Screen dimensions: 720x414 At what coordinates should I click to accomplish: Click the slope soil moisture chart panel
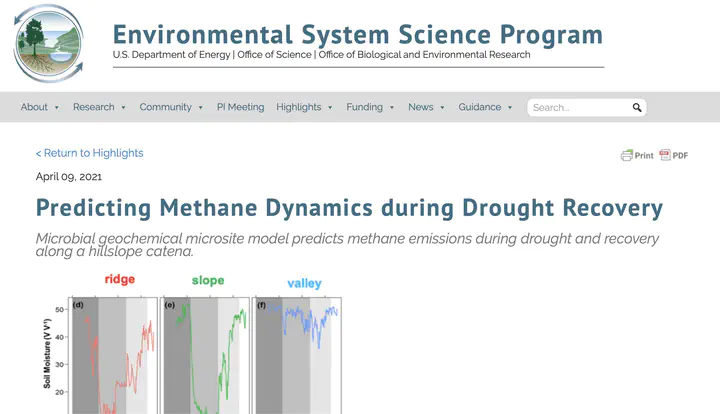coord(205,356)
